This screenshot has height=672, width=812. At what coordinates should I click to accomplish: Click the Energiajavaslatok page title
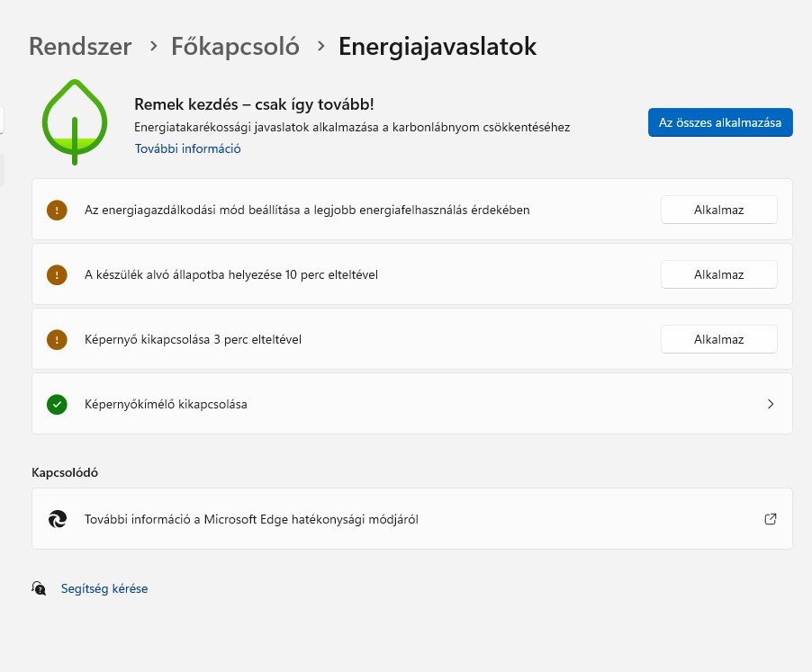coord(438,47)
